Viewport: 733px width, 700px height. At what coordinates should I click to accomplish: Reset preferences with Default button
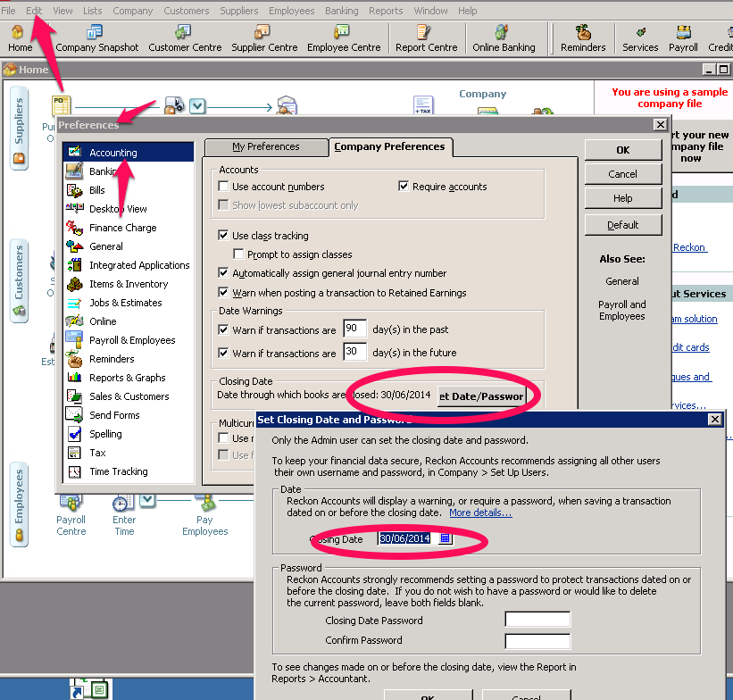[x=622, y=225]
